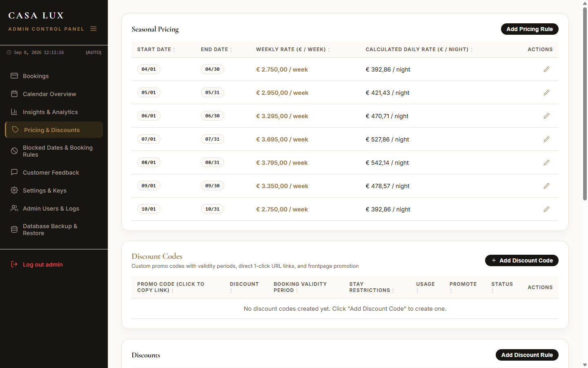Viewport: 588px width, 368px height.
Task: Click the Admin Users people icon
Action: [14, 208]
